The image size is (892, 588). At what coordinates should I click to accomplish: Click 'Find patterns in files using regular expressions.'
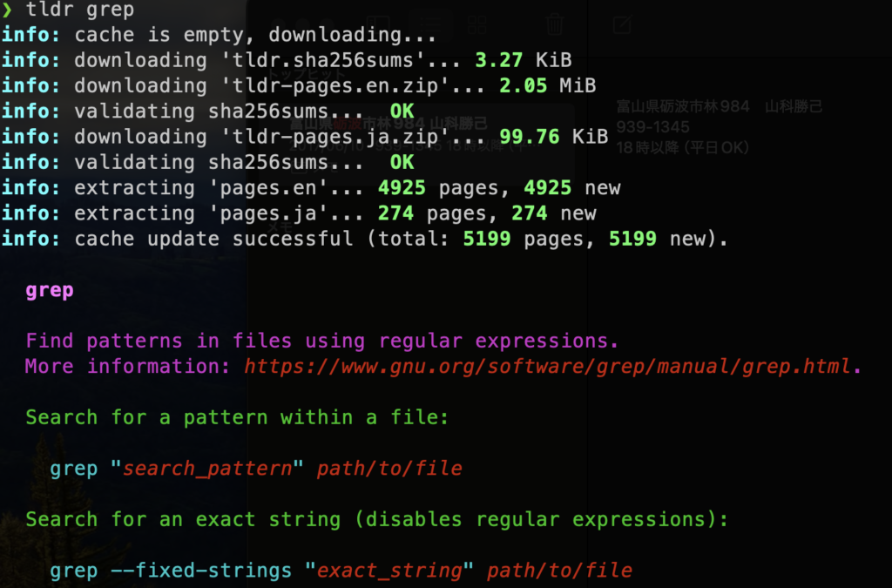pyautogui.click(x=322, y=341)
